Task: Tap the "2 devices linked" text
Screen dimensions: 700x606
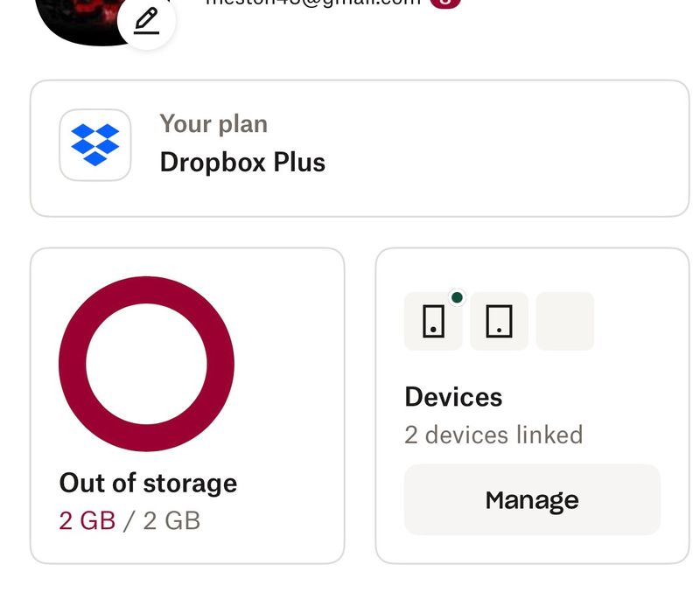Action: [x=493, y=435]
